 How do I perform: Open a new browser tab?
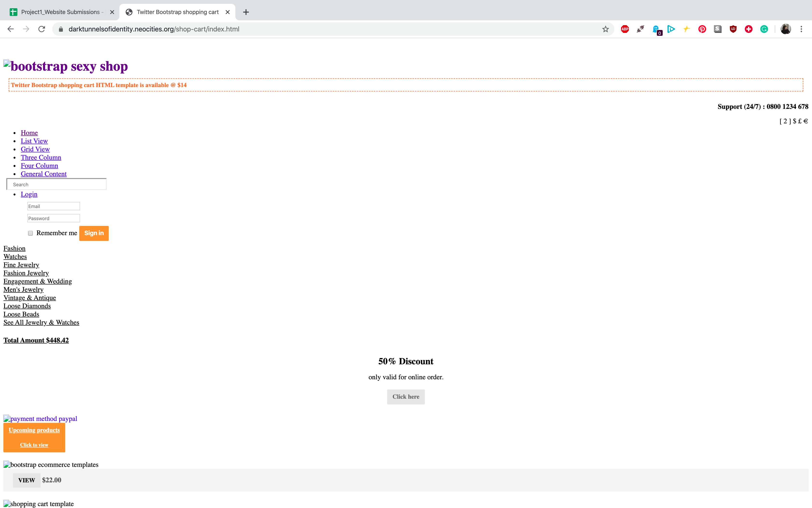point(246,12)
